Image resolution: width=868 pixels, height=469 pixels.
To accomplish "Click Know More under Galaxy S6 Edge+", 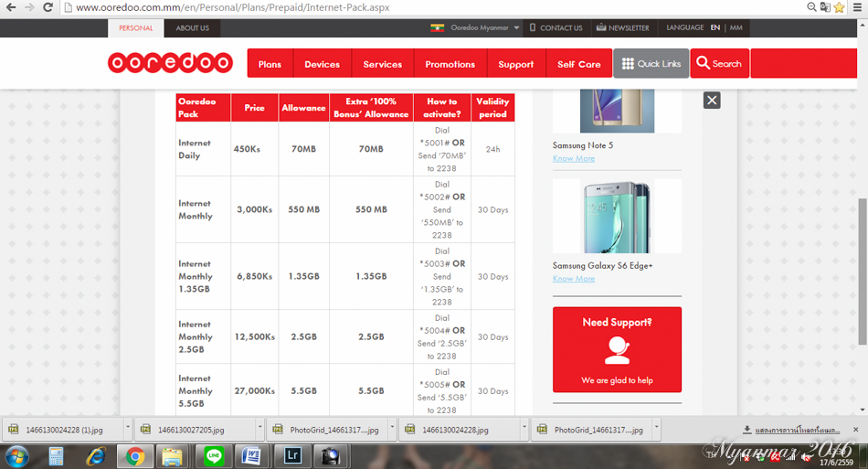I will coord(574,279).
